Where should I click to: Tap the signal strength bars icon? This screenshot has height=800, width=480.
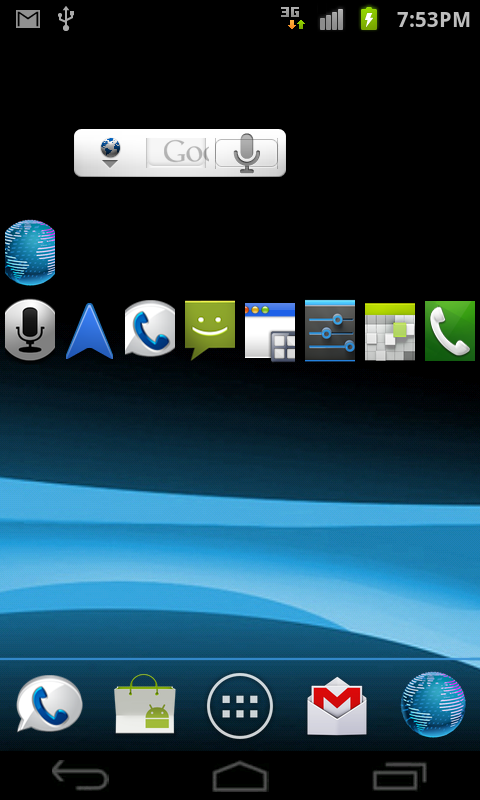pos(331,19)
